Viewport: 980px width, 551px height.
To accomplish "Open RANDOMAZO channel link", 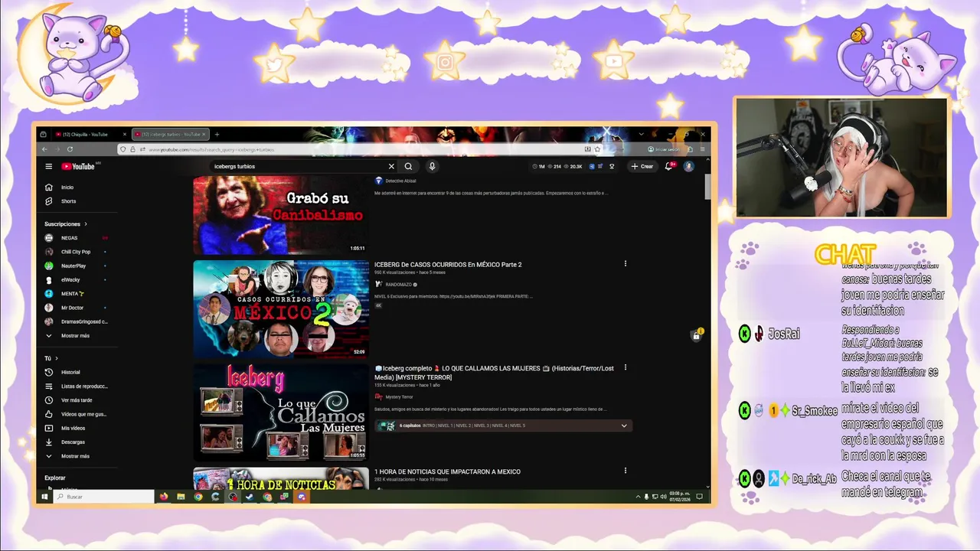I will [398, 285].
